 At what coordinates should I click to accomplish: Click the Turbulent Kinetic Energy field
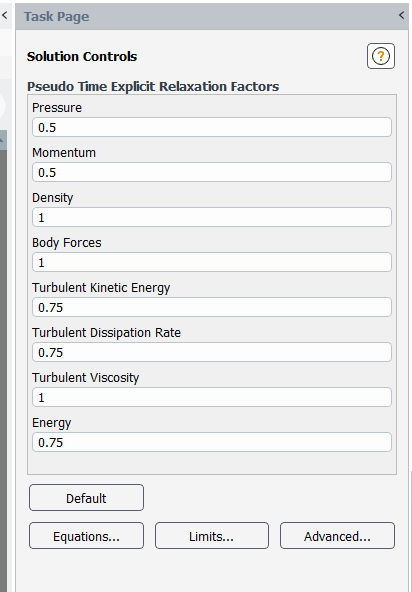212,307
